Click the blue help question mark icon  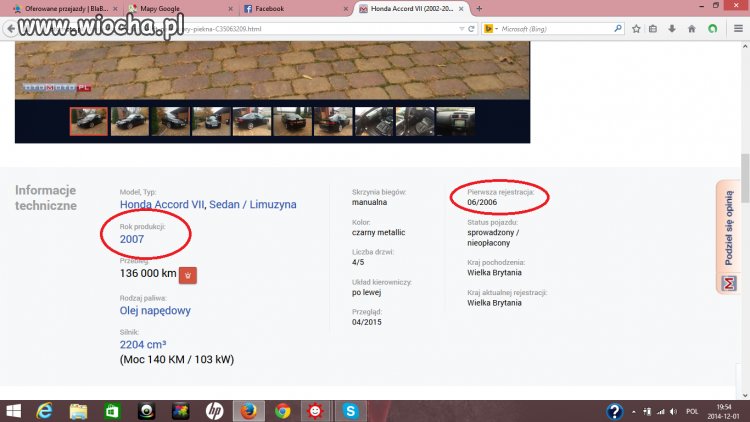[614, 411]
